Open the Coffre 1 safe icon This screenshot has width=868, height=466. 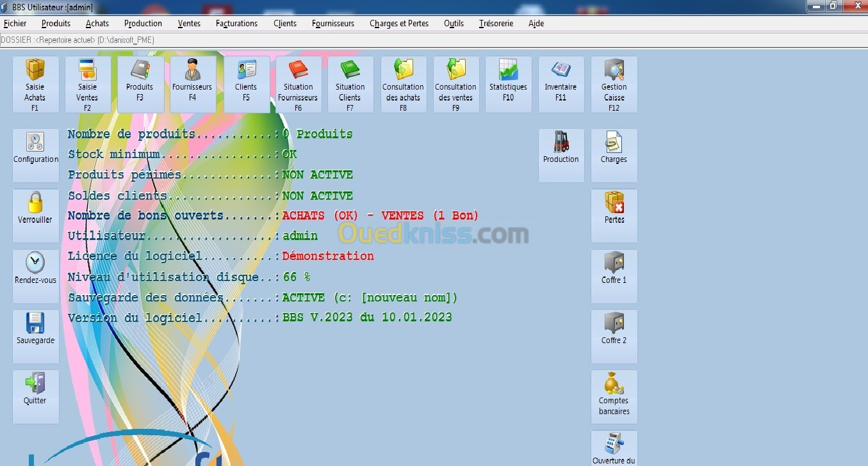coord(614,276)
